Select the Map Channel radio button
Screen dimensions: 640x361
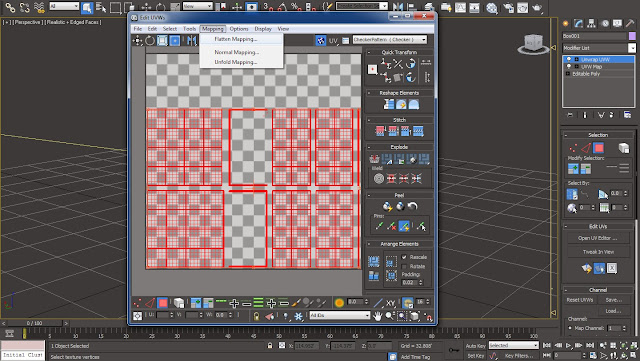pyautogui.click(x=570, y=328)
